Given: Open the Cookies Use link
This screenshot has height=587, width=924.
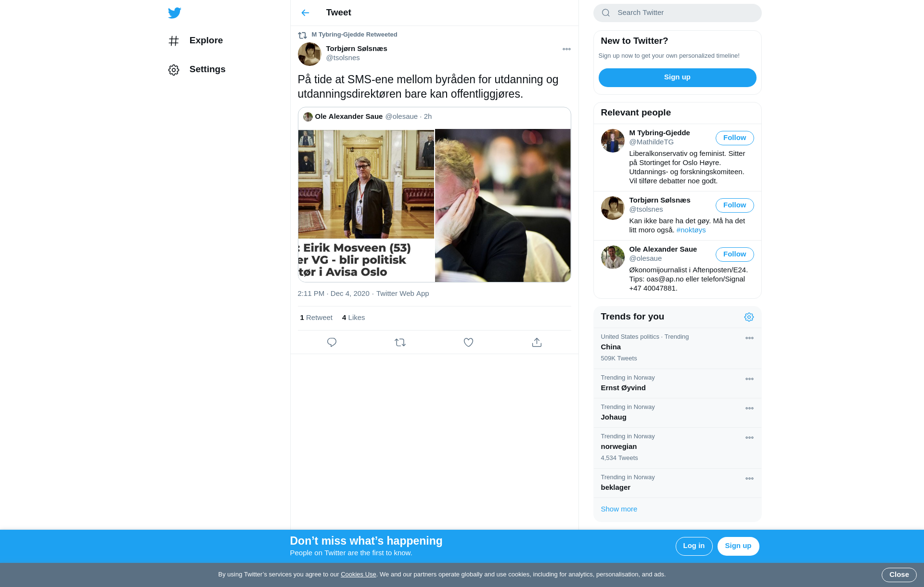Looking at the screenshot, I should coord(358,574).
